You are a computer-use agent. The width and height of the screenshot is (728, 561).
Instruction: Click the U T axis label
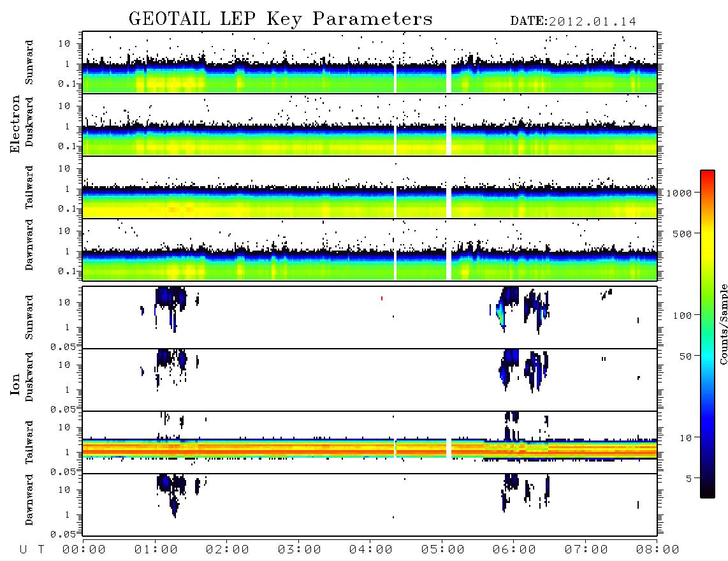click(x=32, y=550)
